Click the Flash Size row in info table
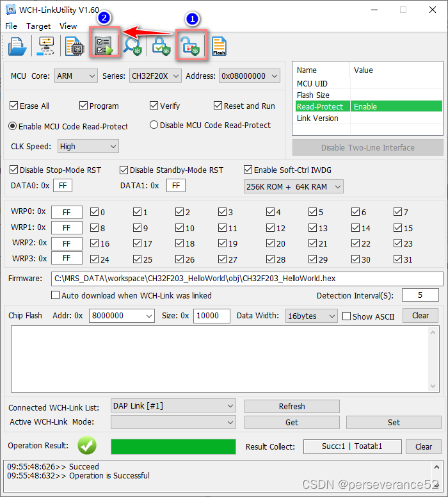448x497 pixels. point(369,95)
